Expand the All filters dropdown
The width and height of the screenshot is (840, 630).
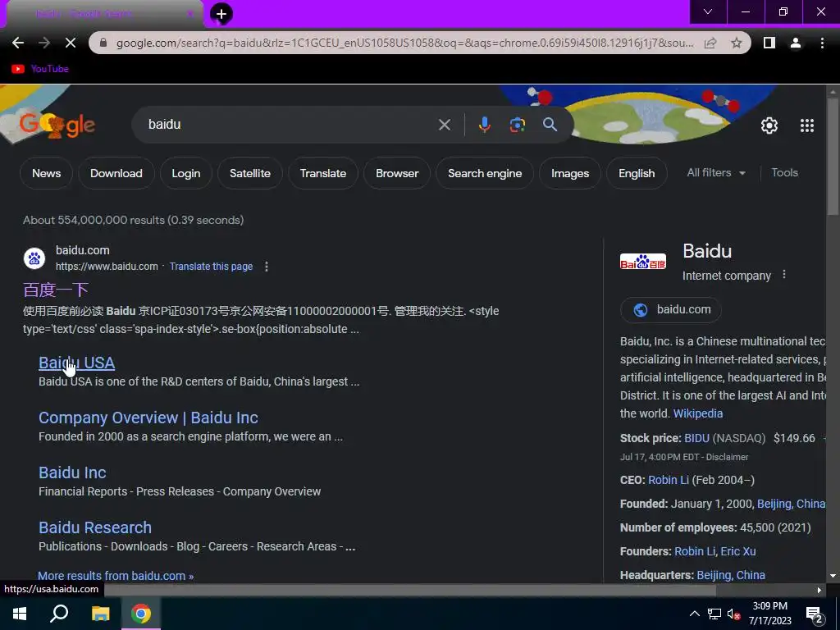[716, 172]
